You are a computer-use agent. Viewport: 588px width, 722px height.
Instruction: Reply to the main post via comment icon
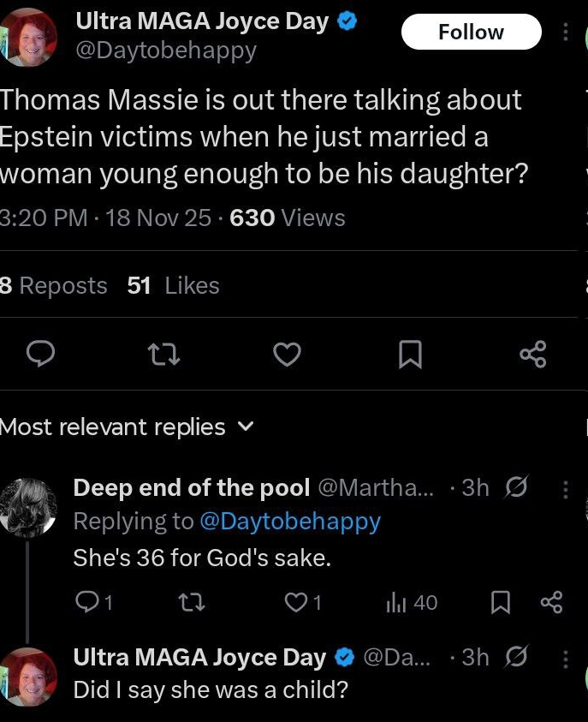click(42, 354)
